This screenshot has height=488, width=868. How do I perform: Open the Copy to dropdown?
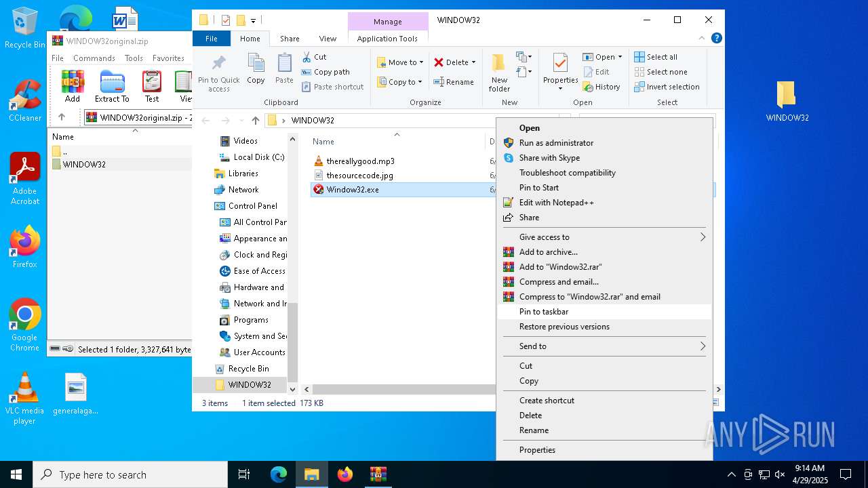(x=400, y=82)
